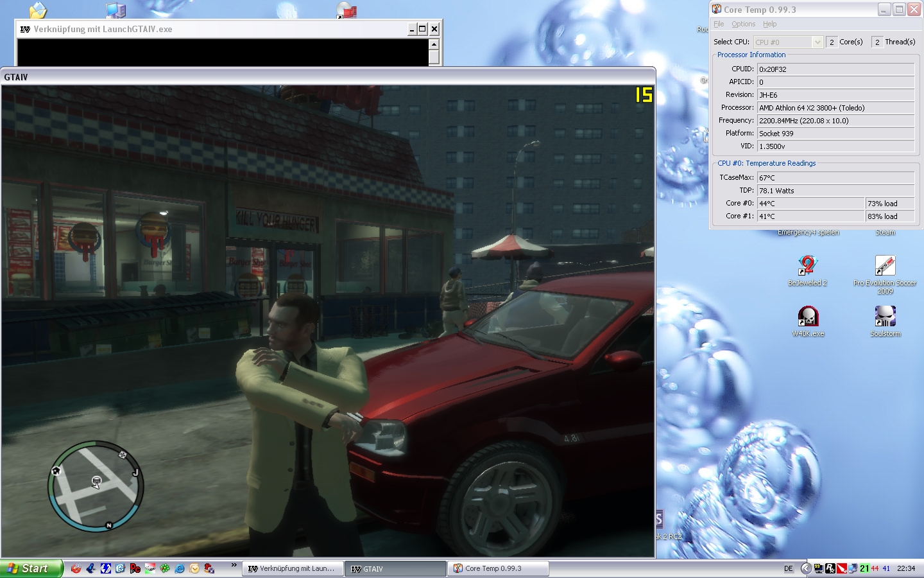
Task: Launch ICQ flower icon in quick launch
Action: pyautogui.click(x=165, y=568)
